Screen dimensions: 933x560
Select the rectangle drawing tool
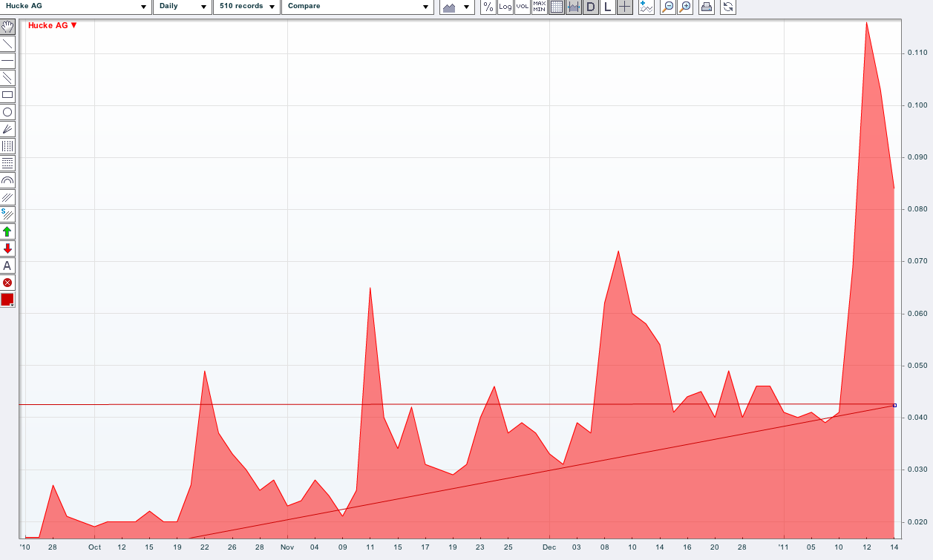click(x=7, y=95)
